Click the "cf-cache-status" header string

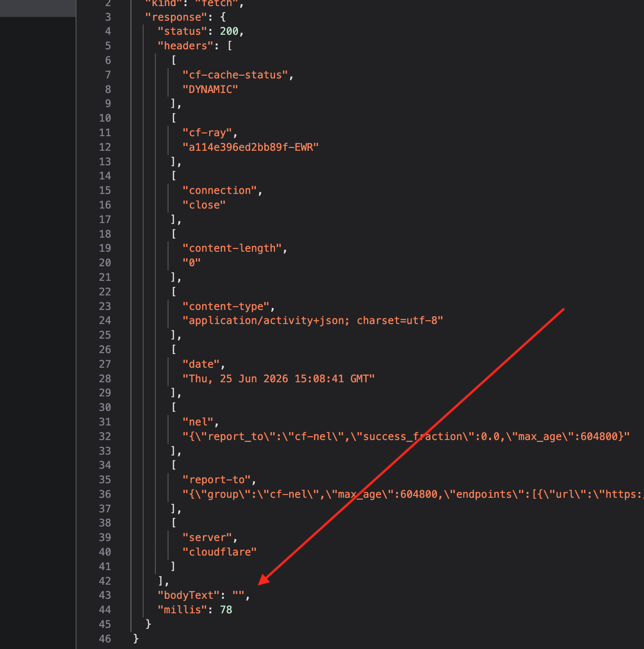point(235,75)
